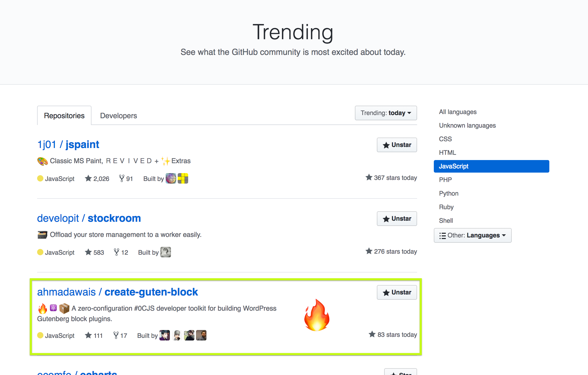
Task: Click fork icon for create-guten-block
Action: (x=116, y=335)
